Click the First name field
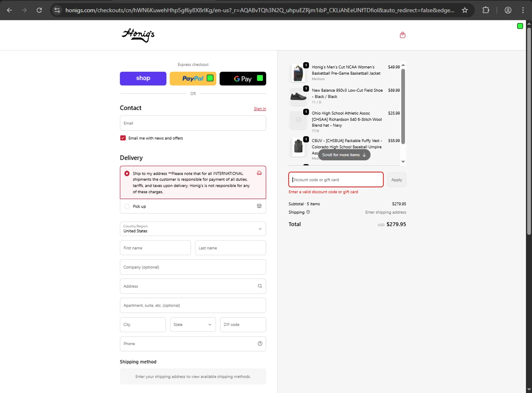Screen dimensions: 532x393 (x=155, y=248)
